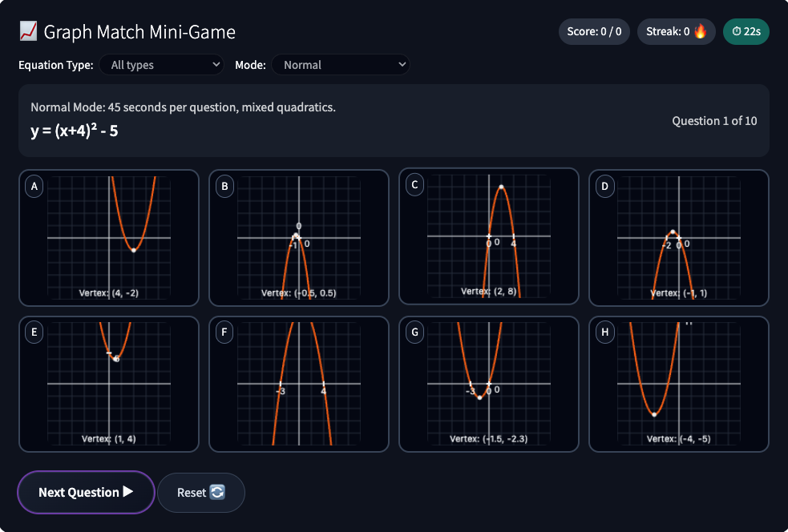Image resolution: width=788 pixels, height=532 pixels.
Task: Click the letter A badge on first graph
Action: tap(34, 187)
